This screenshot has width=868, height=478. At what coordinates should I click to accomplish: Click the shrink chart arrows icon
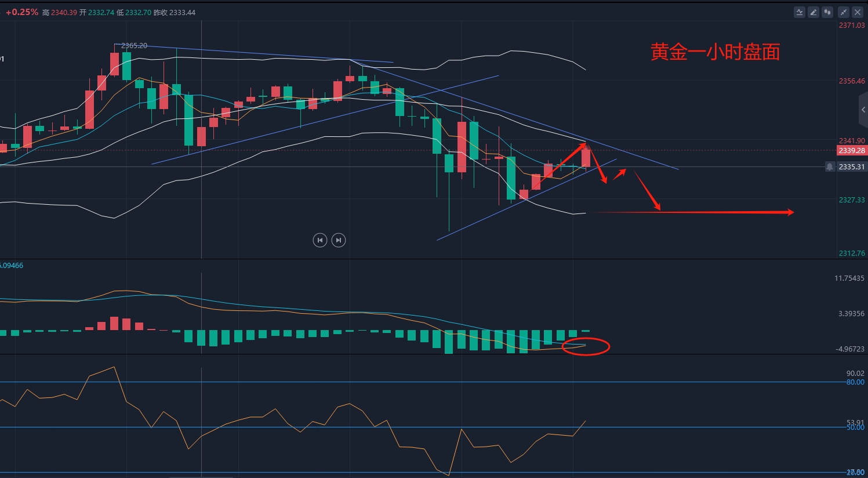click(x=844, y=12)
